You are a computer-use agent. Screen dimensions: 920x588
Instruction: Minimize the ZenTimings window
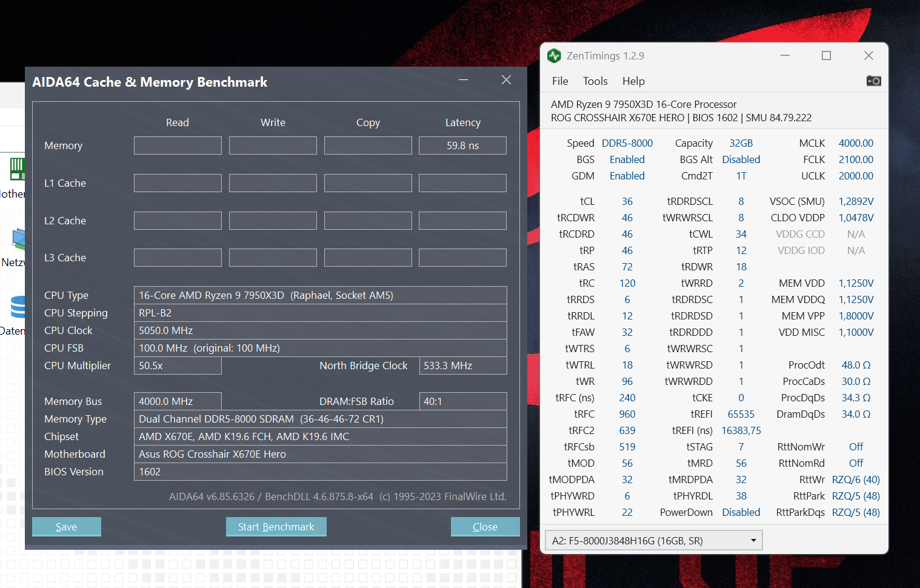click(x=785, y=56)
